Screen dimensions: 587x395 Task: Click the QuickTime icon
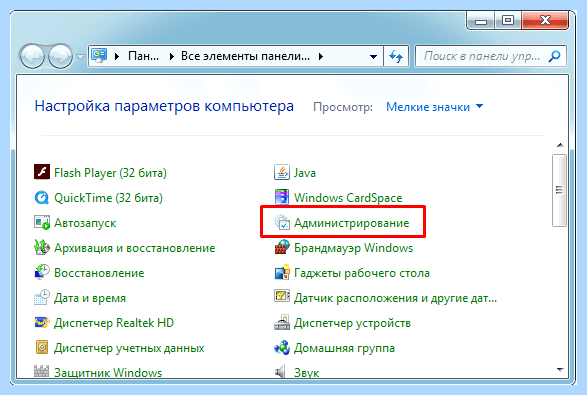tap(42, 197)
